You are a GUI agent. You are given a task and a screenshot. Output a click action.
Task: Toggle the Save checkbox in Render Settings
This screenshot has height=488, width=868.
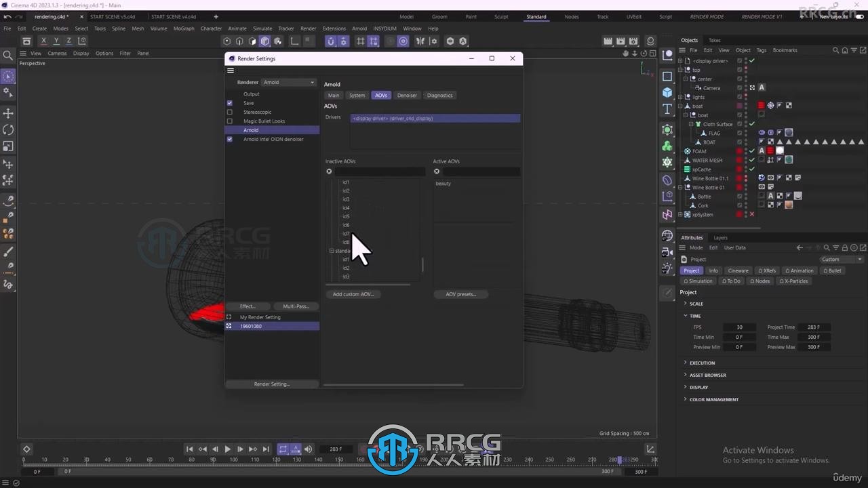[x=229, y=103]
